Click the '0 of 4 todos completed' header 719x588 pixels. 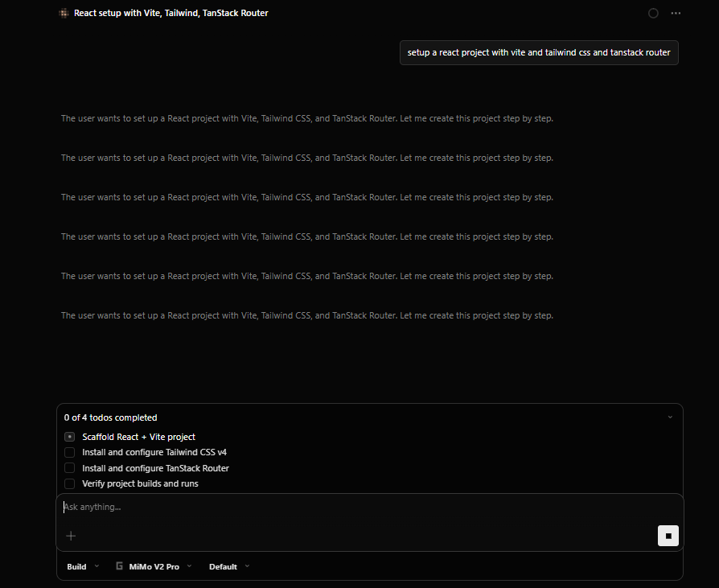click(x=110, y=417)
